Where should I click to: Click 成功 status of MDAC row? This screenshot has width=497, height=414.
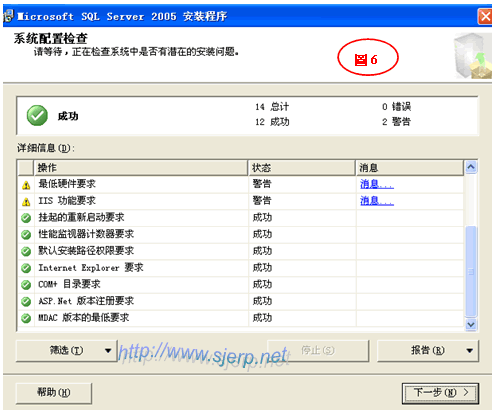point(262,317)
